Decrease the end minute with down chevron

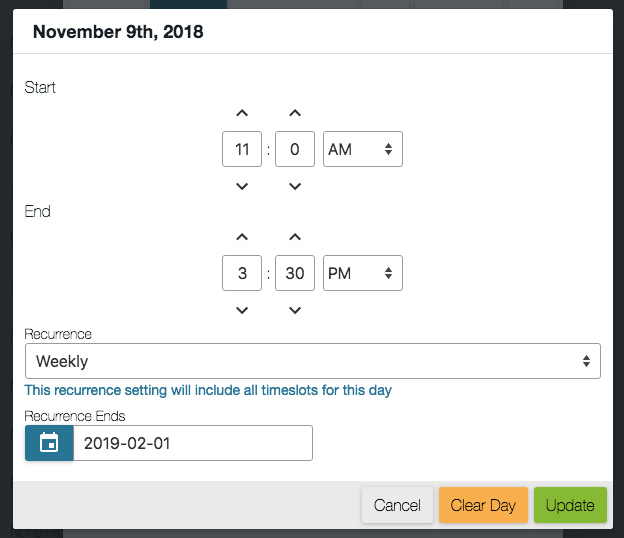click(295, 310)
